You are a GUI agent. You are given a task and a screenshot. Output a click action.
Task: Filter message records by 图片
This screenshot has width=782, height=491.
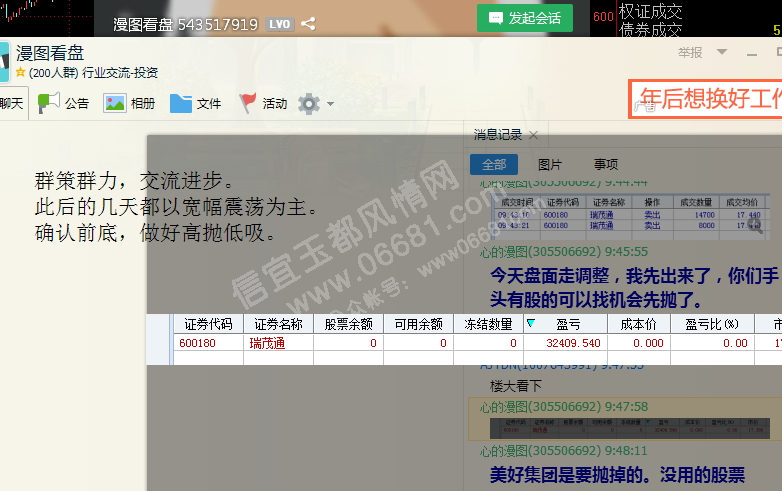click(x=550, y=164)
